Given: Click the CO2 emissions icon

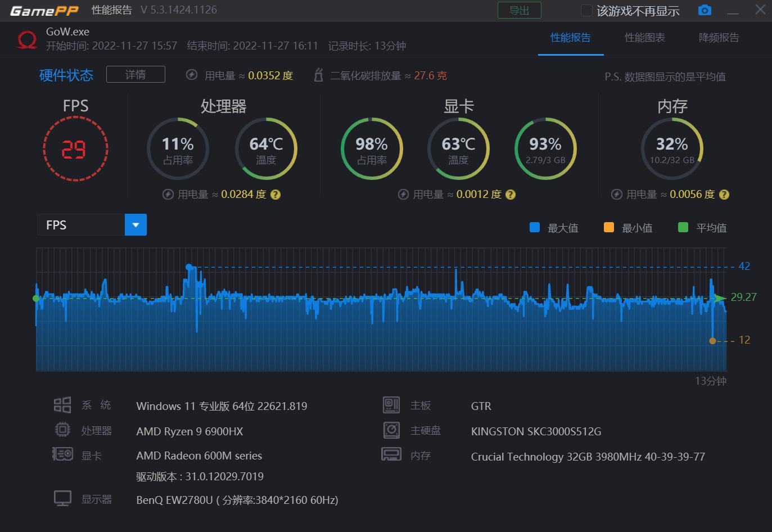Looking at the screenshot, I should click(x=318, y=74).
